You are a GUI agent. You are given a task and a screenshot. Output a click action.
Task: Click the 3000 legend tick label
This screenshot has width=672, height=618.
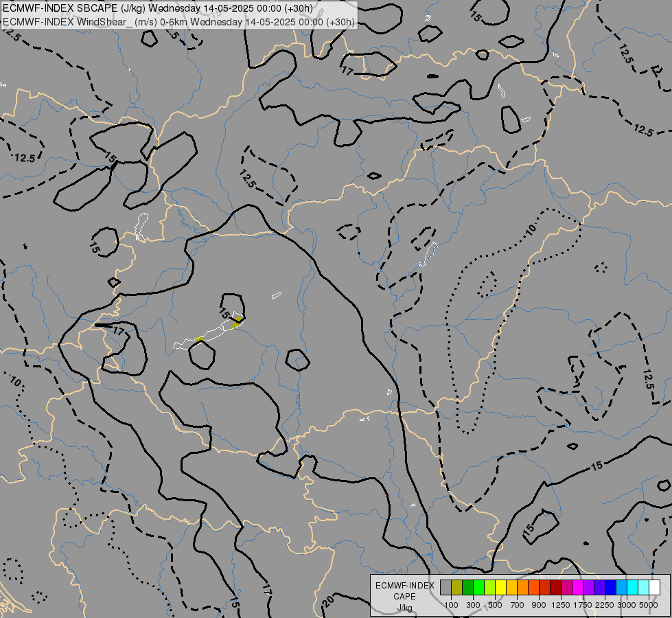point(627,605)
